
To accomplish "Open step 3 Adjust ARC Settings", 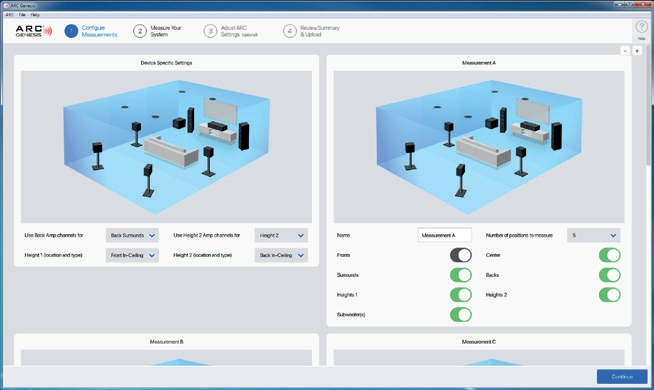I will point(231,31).
